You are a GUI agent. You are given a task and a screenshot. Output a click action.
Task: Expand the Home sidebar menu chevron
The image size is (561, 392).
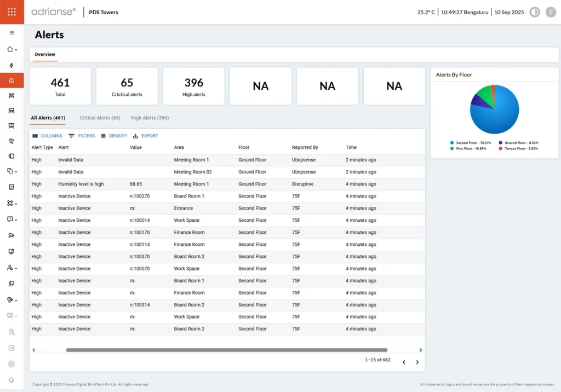(16, 50)
